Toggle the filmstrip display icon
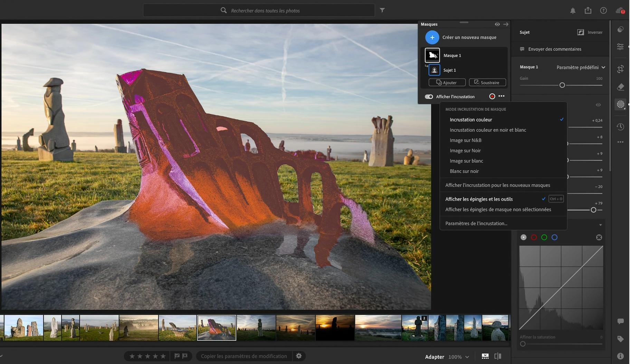The width and height of the screenshot is (630, 364). pyautogui.click(x=485, y=356)
